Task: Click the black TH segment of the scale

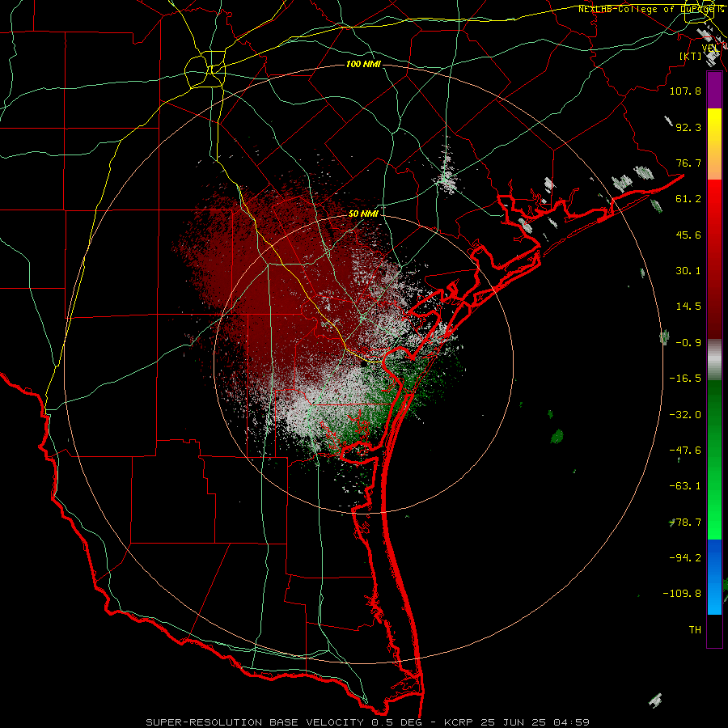Action: (x=714, y=630)
